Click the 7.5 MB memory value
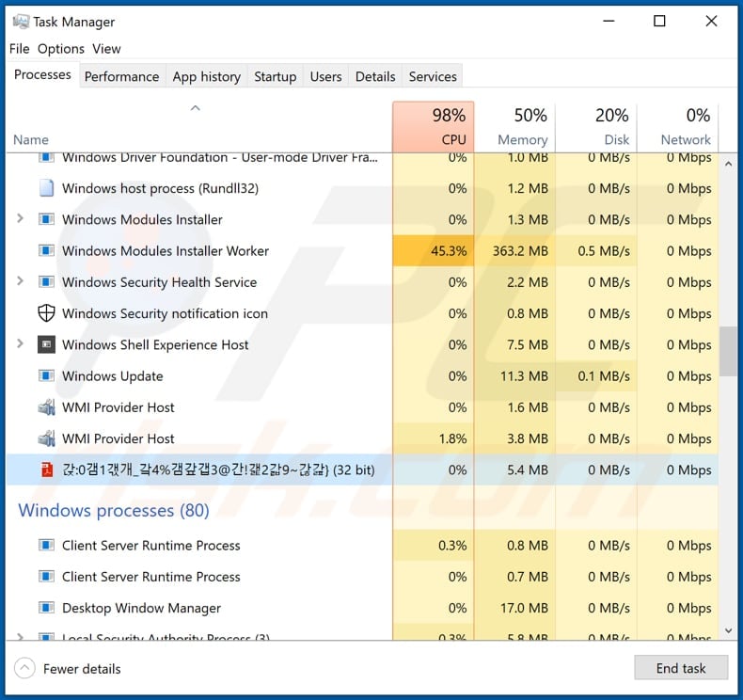 tap(528, 344)
